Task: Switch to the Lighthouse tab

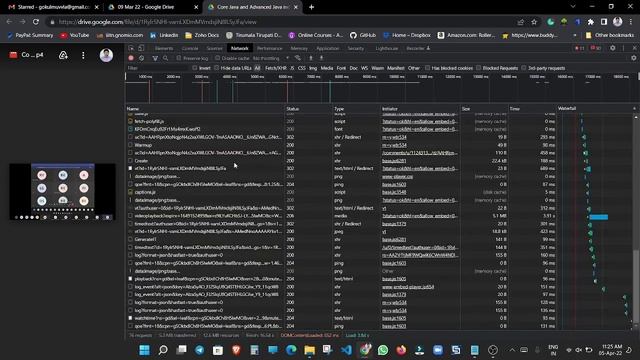Action: click(x=387, y=48)
